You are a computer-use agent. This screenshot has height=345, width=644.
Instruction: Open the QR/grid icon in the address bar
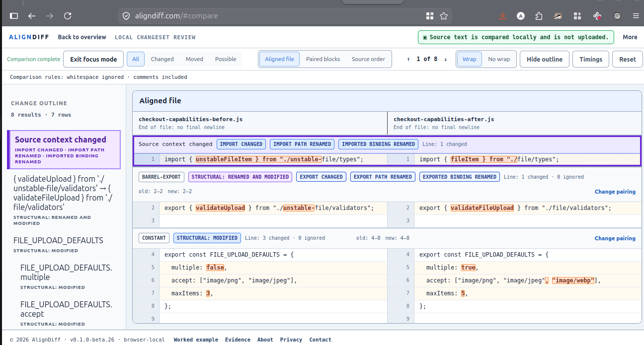[430, 16]
